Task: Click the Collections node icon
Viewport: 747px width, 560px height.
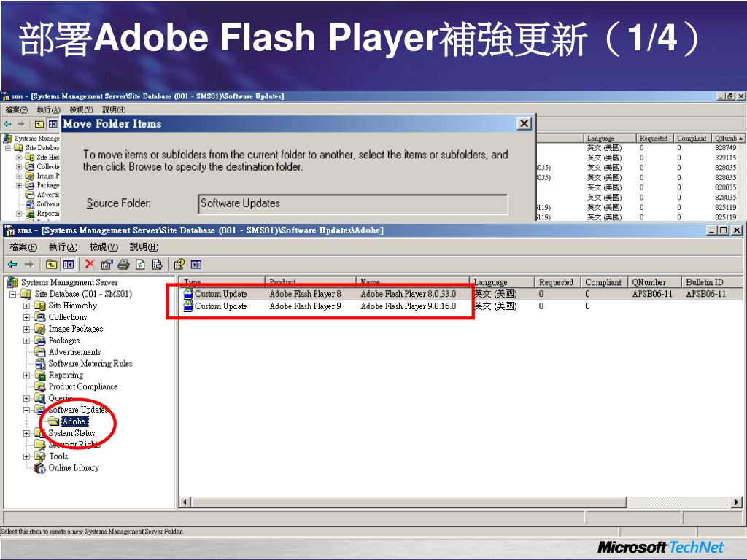Action: 40,317
